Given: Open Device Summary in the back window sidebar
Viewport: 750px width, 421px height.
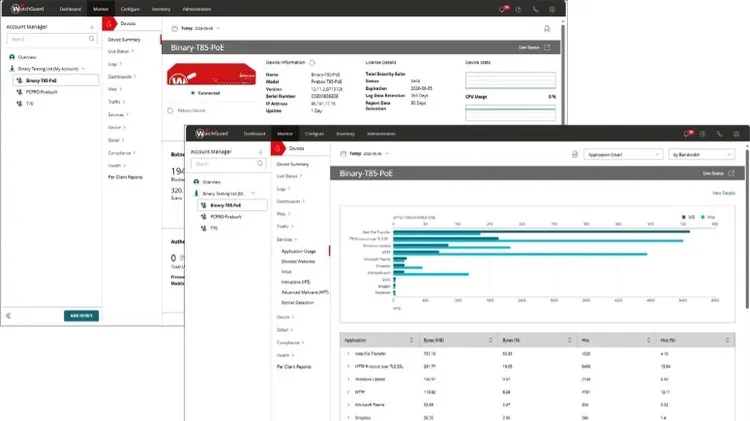Looking at the screenshot, I should (124, 40).
